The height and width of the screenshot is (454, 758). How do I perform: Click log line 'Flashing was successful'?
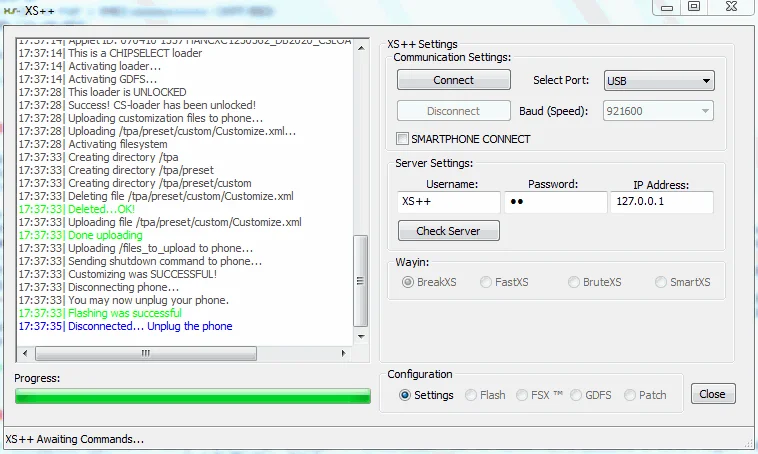[x=100, y=313]
